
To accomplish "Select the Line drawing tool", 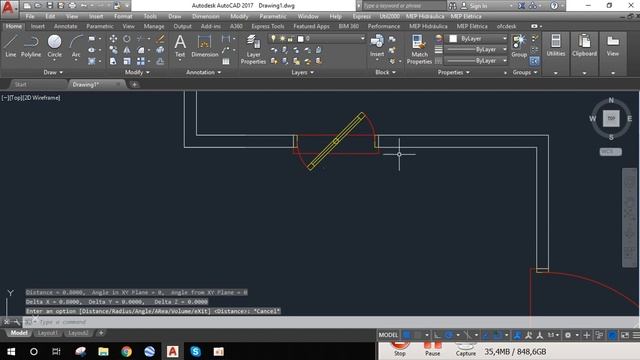I will pos(11,45).
